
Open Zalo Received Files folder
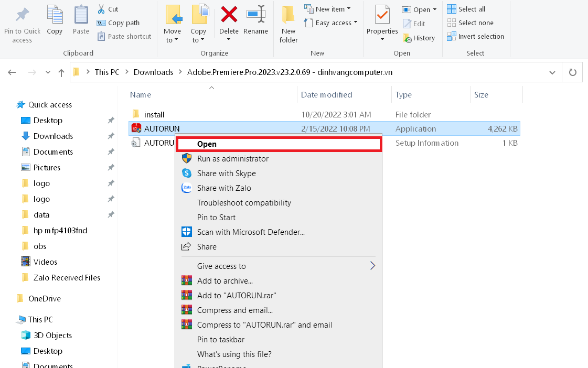pos(61,278)
